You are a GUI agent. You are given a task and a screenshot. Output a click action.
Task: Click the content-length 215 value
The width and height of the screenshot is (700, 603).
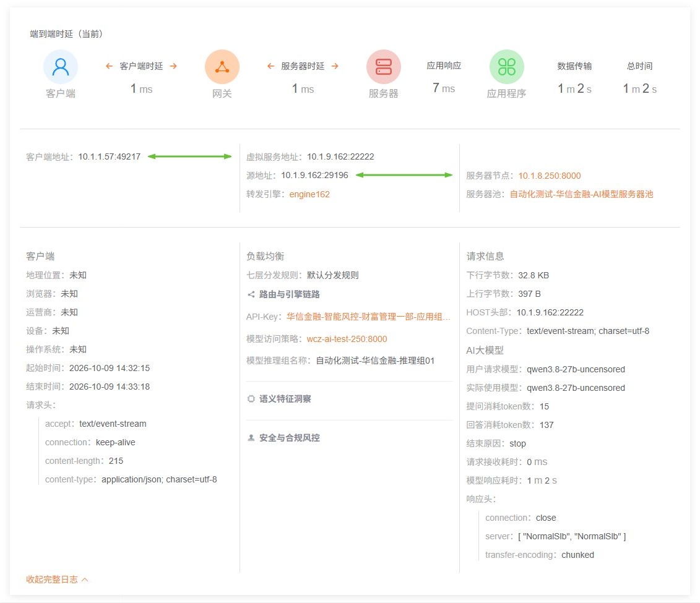(116, 461)
